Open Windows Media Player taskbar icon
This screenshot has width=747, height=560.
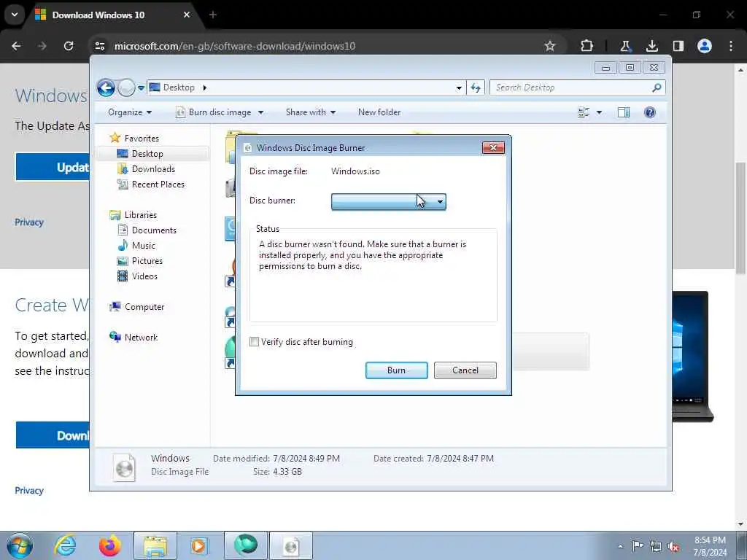[199, 545]
